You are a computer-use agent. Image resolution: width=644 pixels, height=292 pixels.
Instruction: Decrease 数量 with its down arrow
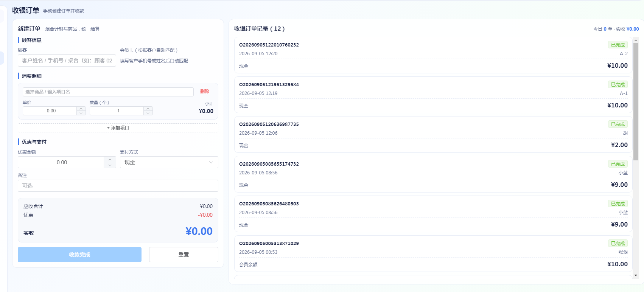(148, 113)
